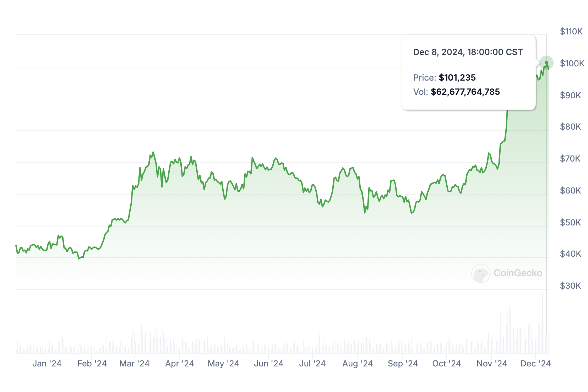The width and height of the screenshot is (588, 392).
Task: Click the "Apr '24" x-axis label
Action: coord(180,364)
